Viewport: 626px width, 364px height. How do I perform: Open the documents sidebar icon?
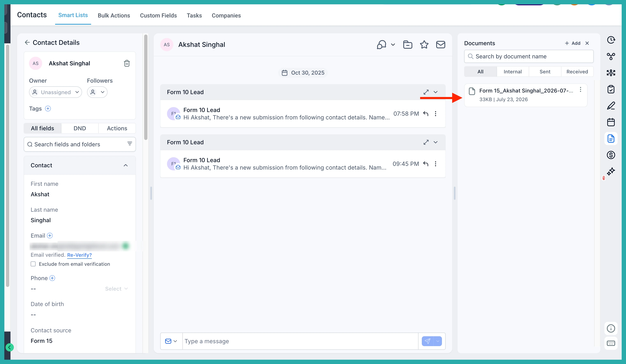tap(611, 139)
